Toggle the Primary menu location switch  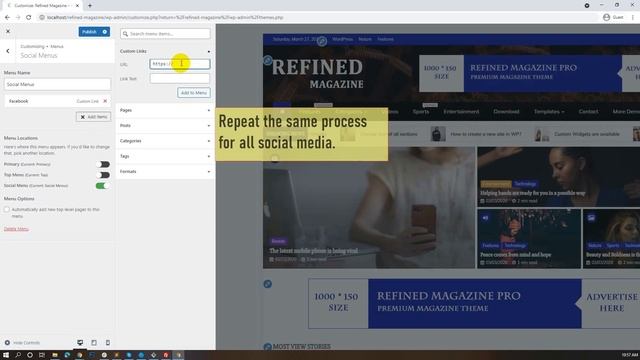pos(104,164)
